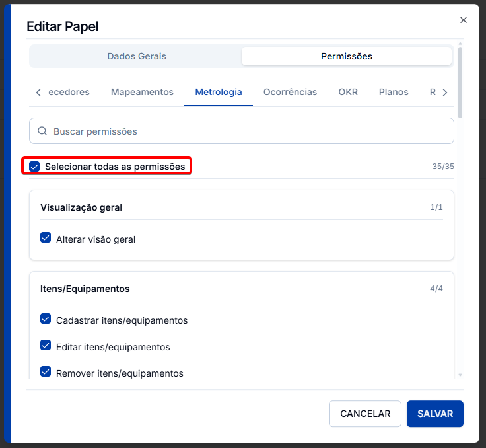Click the Itens/Equipamentos section heading

pyautogui.click(x=85, y=289)
